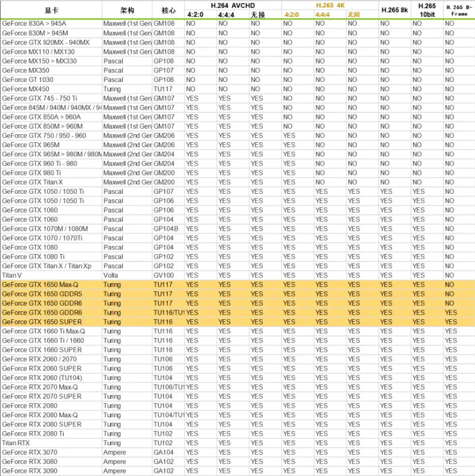The width and height of the screenshot is (475, 476).
Task: Click GeForce MX110 / MX130 cell
Action: pos(38,52)
